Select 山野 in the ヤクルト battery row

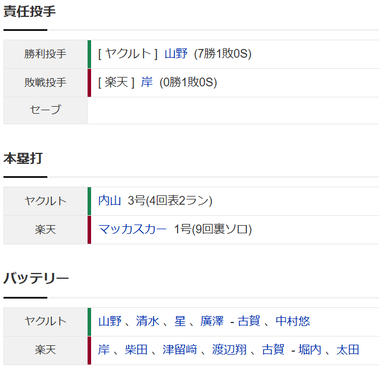click(x=110, y=321)
